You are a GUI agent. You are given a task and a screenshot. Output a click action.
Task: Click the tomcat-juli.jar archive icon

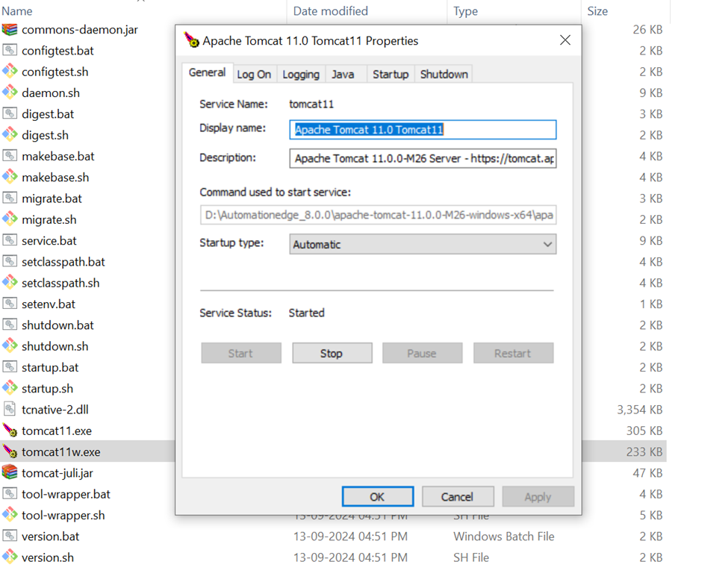pyautogui.click(x=11, y=472)
